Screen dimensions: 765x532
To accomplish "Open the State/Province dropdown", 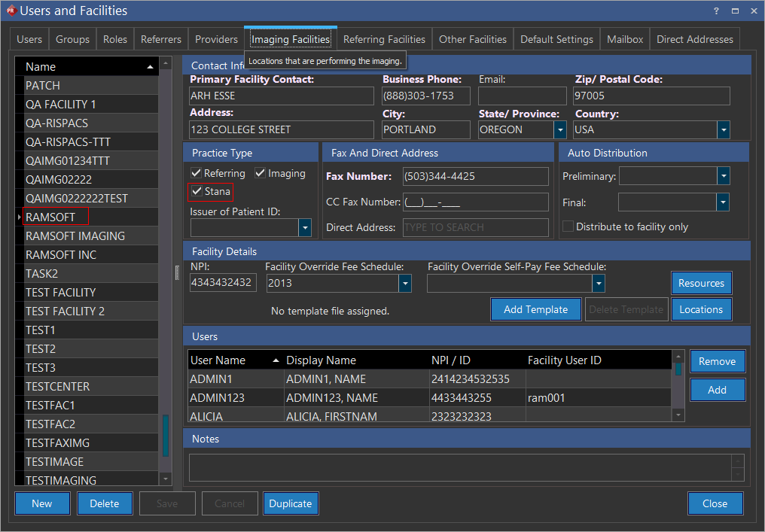I will 560,129.
